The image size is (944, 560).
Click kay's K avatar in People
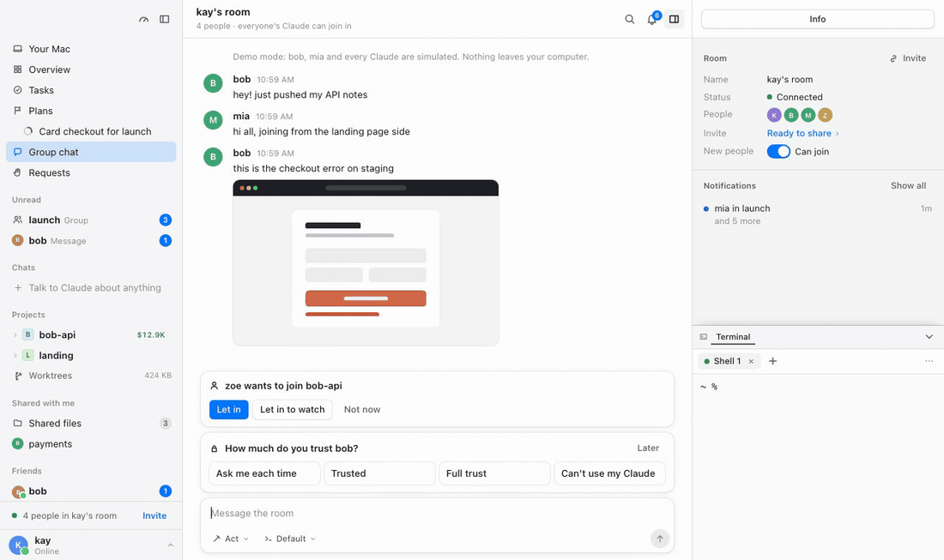click(x=774, y=115)
